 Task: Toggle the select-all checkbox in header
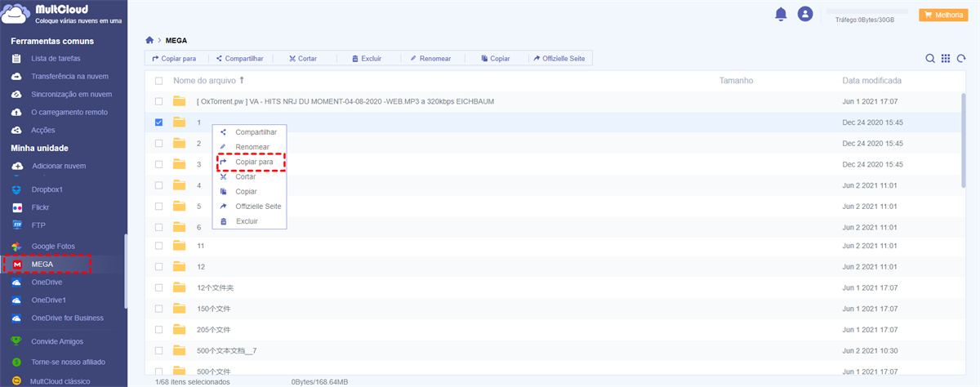point(158,81)
